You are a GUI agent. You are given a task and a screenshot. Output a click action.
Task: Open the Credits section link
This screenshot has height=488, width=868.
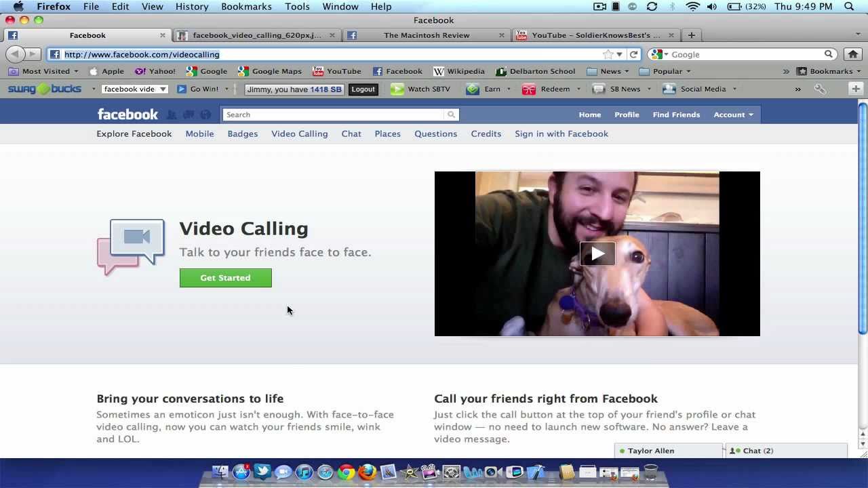point(486,134)
